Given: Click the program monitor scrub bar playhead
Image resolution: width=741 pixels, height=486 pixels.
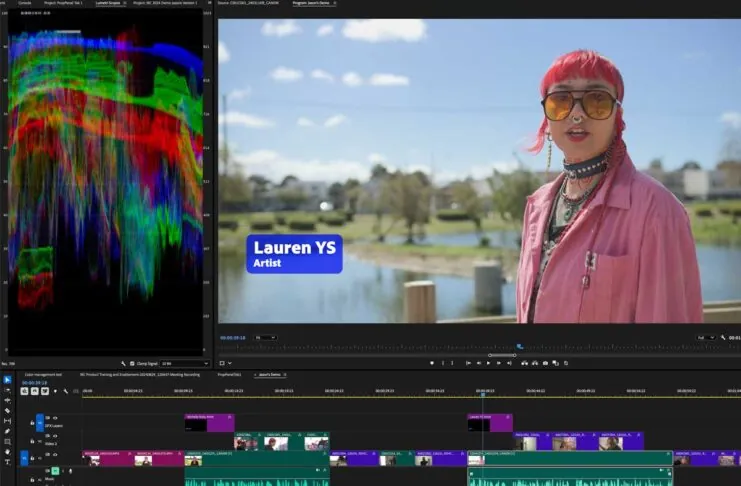Looking at the screenshot, I should pos(519,347).
